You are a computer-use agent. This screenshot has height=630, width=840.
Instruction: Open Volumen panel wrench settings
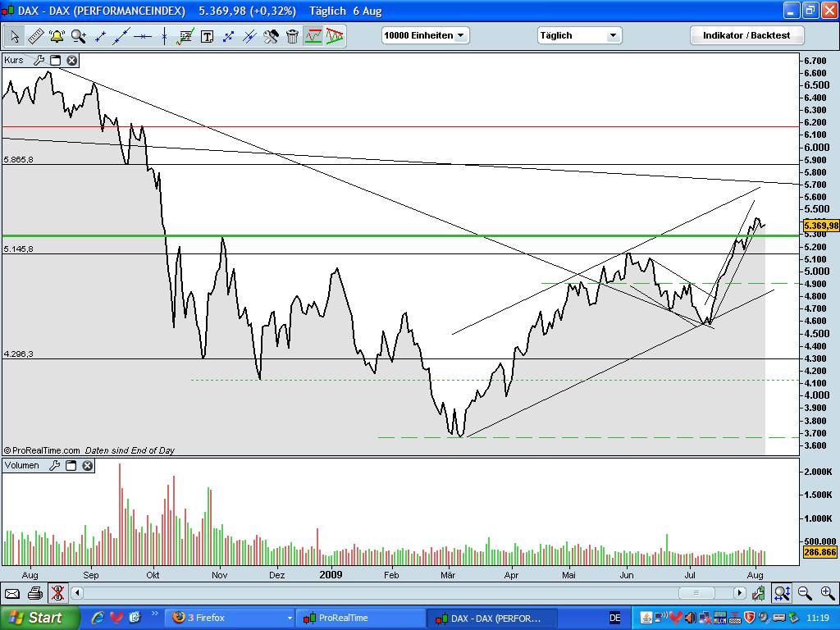pyautogui.click(x=55, y=466)
